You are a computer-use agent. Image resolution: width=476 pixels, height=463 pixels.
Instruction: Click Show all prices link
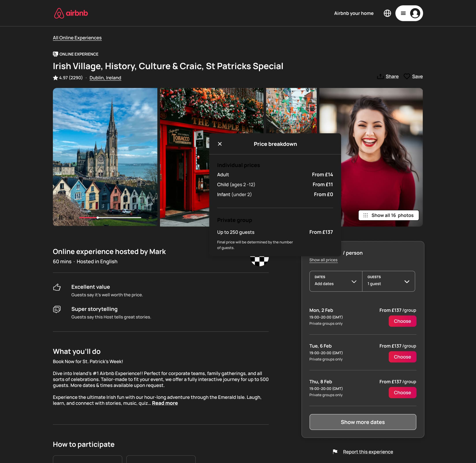pos(323,260)
